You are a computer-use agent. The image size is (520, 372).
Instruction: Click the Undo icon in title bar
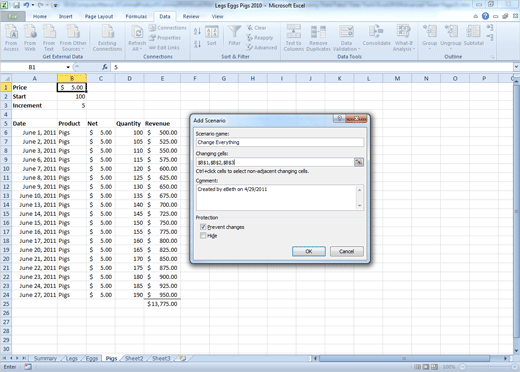point(26,5)
